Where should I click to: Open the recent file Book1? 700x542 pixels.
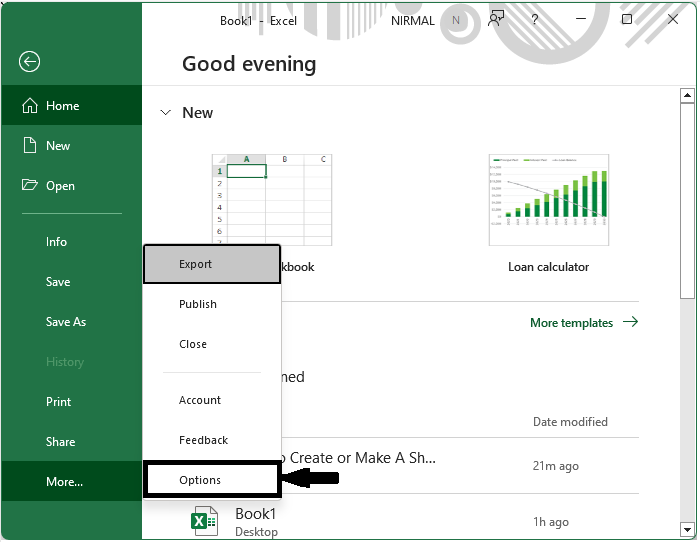click(x=255, y=514)
